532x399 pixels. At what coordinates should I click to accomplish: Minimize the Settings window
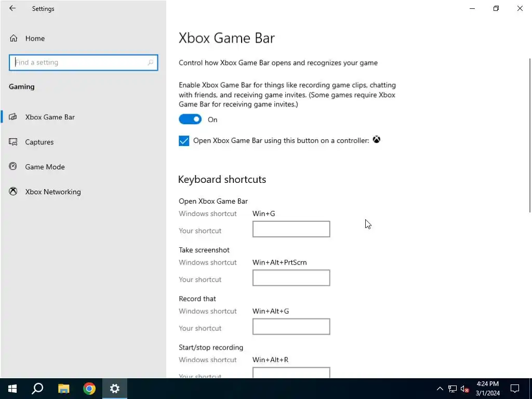(x=472, y=8)
